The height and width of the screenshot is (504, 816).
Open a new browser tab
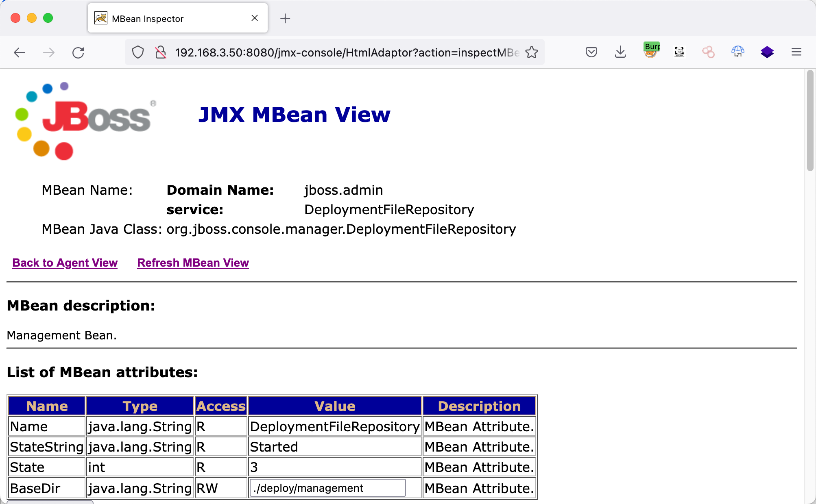[x=285, y=18]
